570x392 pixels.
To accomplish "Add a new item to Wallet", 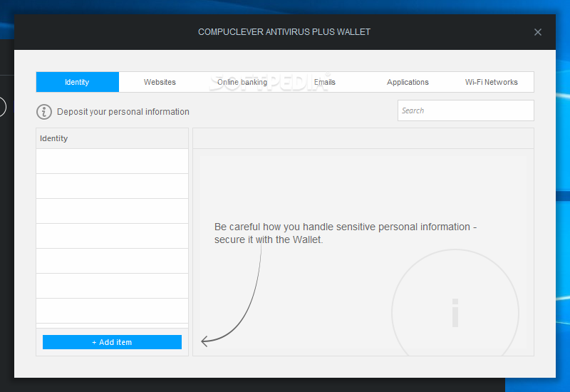I will (x=112, y=342).
